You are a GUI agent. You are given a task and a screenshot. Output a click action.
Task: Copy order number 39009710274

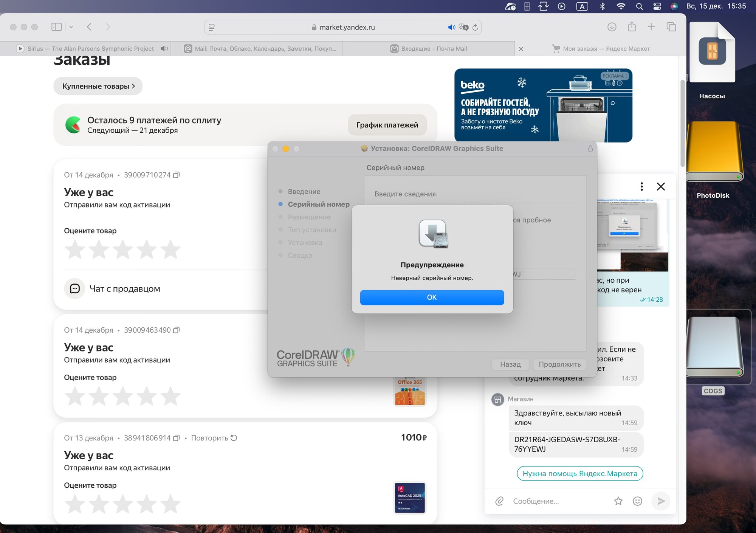click(177, 175)
